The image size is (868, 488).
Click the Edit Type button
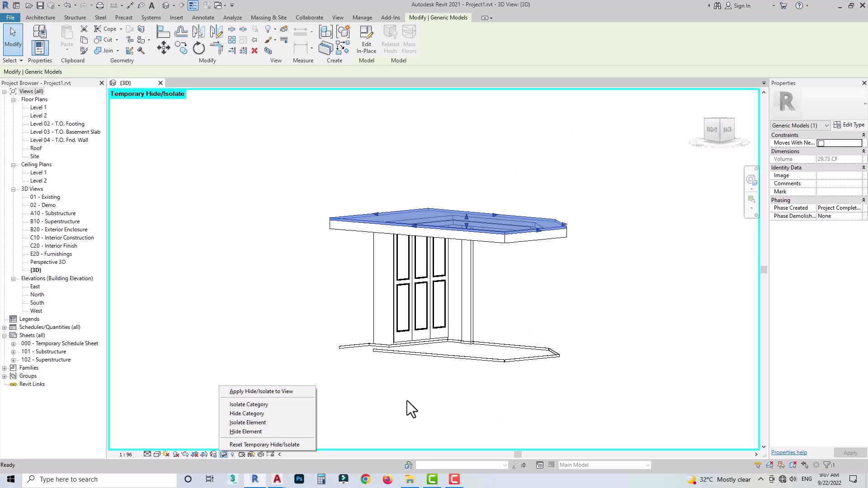click(x=849, y=125)
